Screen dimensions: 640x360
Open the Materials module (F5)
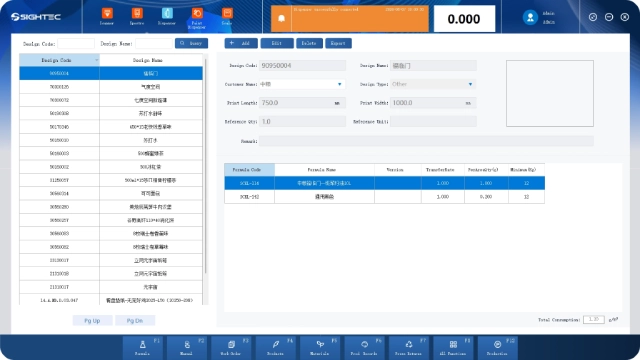click(320, 347)
